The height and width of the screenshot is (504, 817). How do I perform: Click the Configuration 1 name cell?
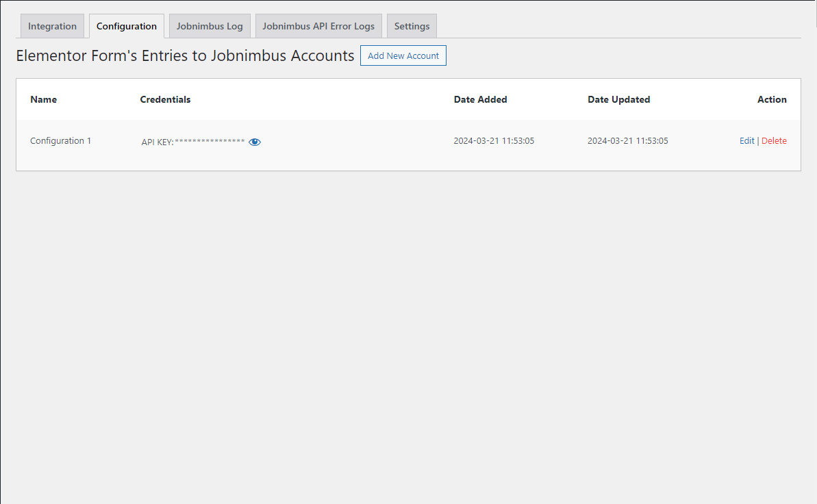pos(60,141)
